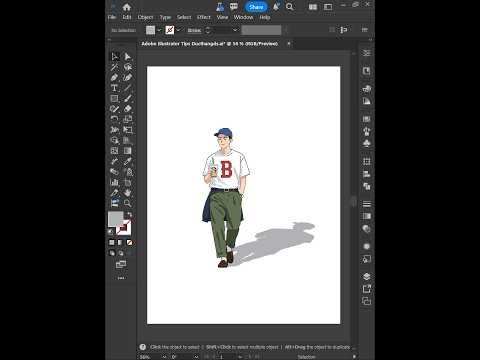Set paint mode to Color

coord(112,243)
